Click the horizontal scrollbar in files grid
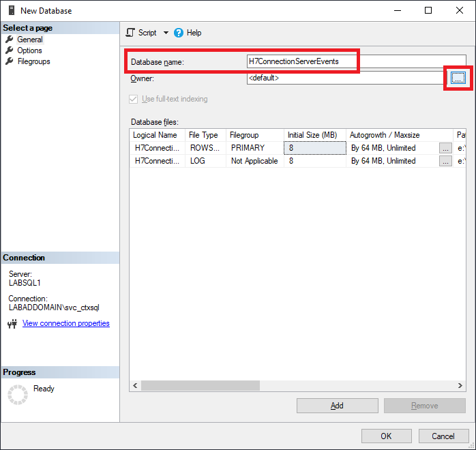476x450 pixels. point(200,385)
